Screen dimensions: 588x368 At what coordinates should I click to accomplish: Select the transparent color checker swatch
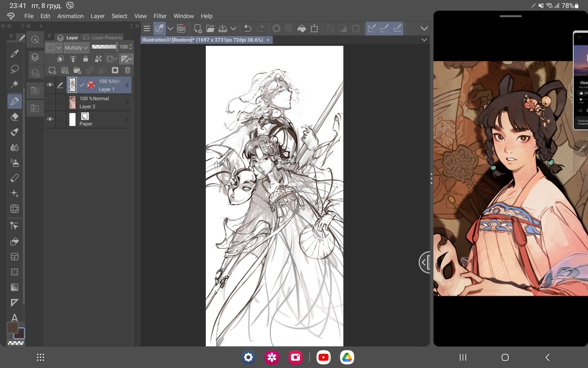coord(16,343)
